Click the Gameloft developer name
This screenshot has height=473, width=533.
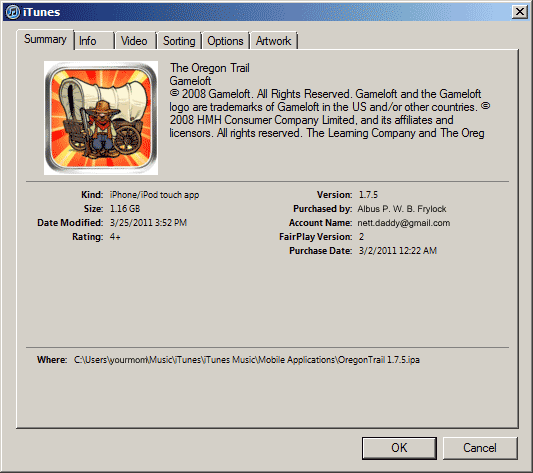click(x=190, y=81)
